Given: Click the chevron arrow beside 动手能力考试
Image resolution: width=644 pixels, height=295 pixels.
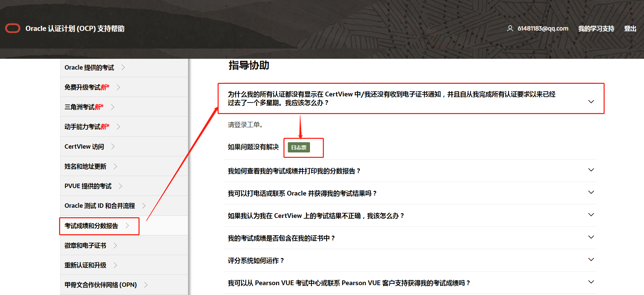Looking at the screenshot, I should click(118, 127).
